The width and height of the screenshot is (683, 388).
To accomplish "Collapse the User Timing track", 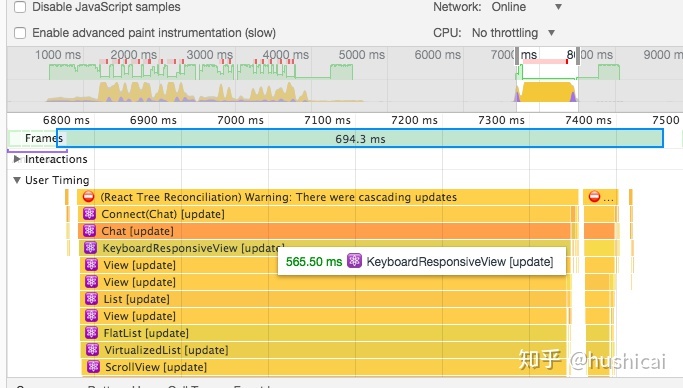I will point(17,180).
